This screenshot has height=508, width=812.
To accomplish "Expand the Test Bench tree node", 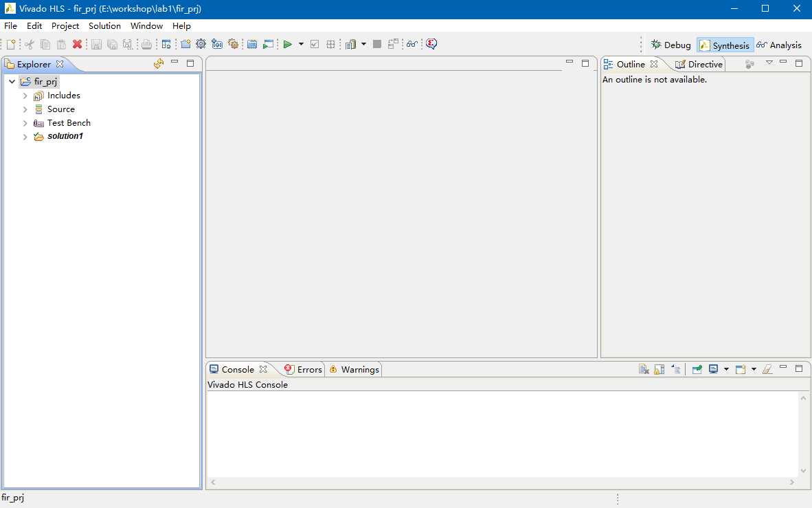I will (25, 123).
